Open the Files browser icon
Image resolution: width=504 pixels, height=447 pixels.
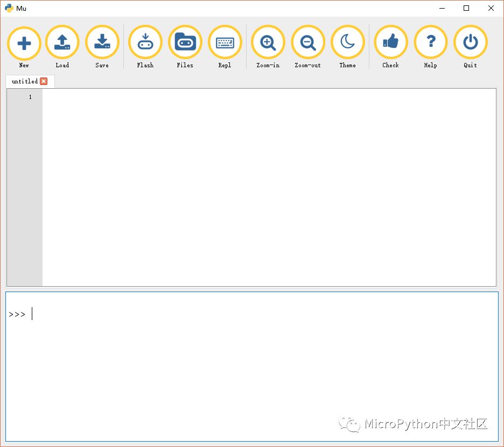point(185,42)
